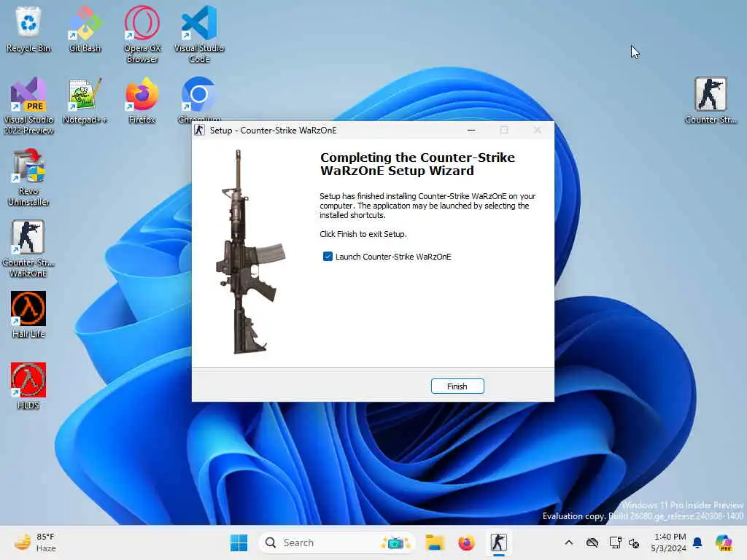Click setup window title bar icon
747x560 pixels.
click(x=199, y=130)
